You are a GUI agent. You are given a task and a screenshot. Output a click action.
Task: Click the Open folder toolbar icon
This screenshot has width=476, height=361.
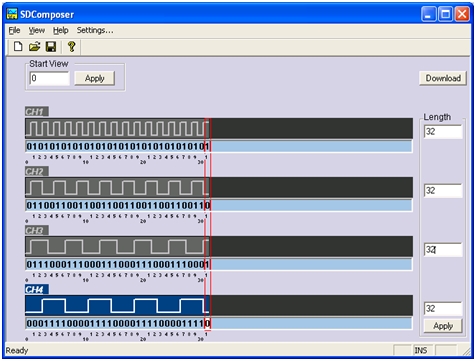[34, 47]
